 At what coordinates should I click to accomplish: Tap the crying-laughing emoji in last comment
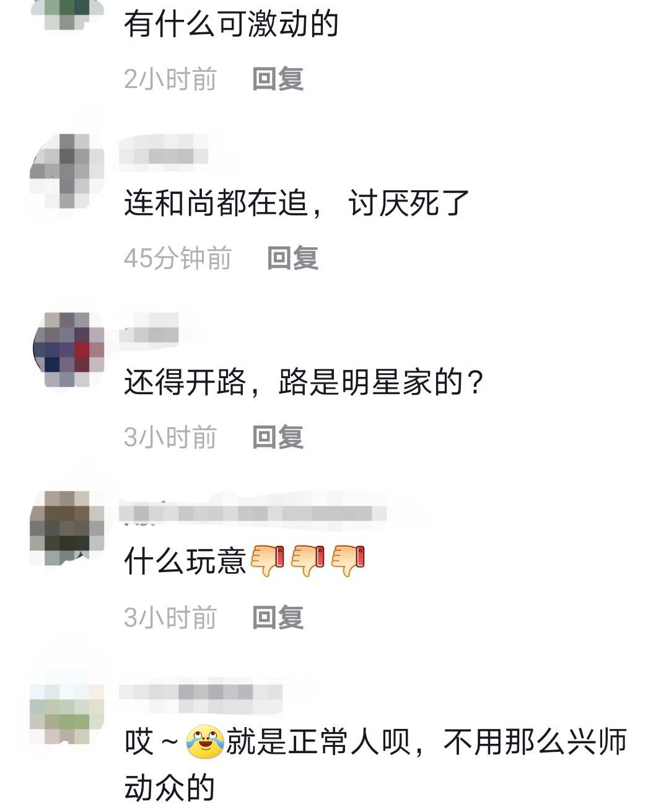204,741
